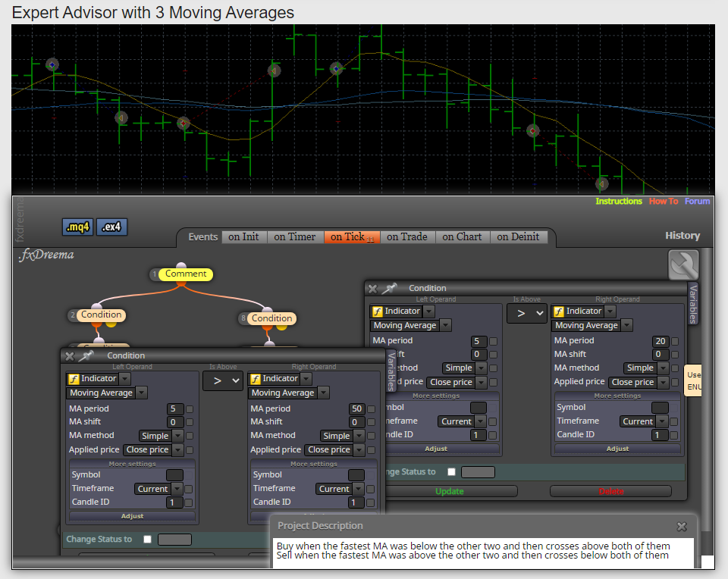The width and height of the screenshot is (728, 579).
Task: Click Adjust under MA period 20 operand
Action: pyautogui.click(x=617, y=449)
